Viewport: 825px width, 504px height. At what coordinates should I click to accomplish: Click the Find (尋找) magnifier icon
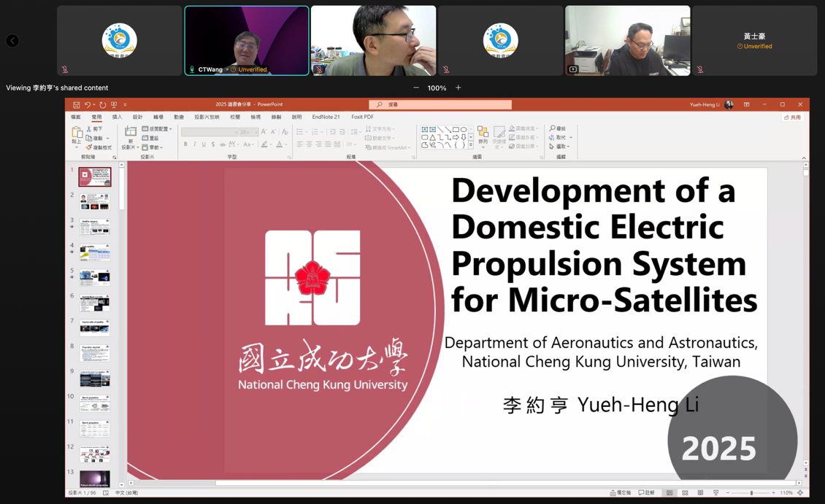coord(553,128)
